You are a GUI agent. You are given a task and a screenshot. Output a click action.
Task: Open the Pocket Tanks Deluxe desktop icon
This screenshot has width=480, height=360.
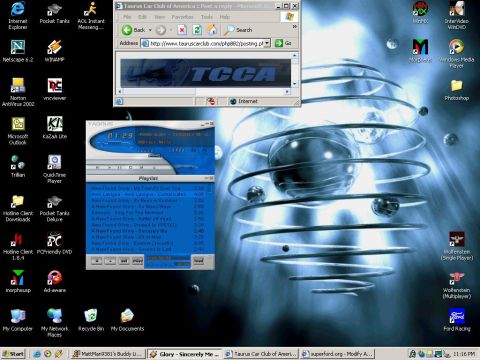click(x=54, y=208)
